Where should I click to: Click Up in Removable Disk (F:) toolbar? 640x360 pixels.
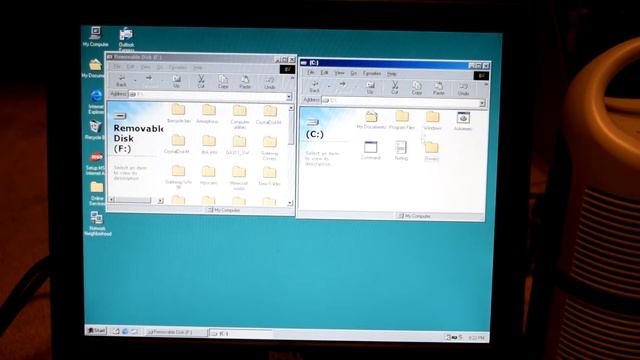176,81
